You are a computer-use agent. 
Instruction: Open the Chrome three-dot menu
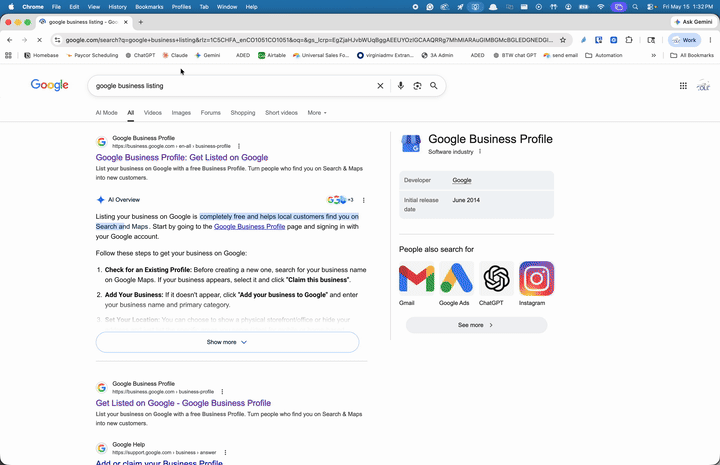[710, 40]
